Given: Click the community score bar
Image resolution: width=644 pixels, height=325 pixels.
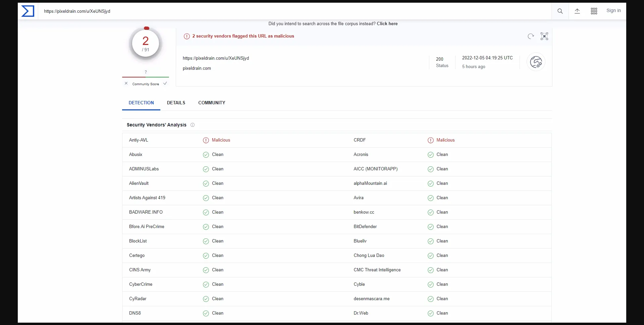Looking at the screenshot, I should tap(146, 77).
